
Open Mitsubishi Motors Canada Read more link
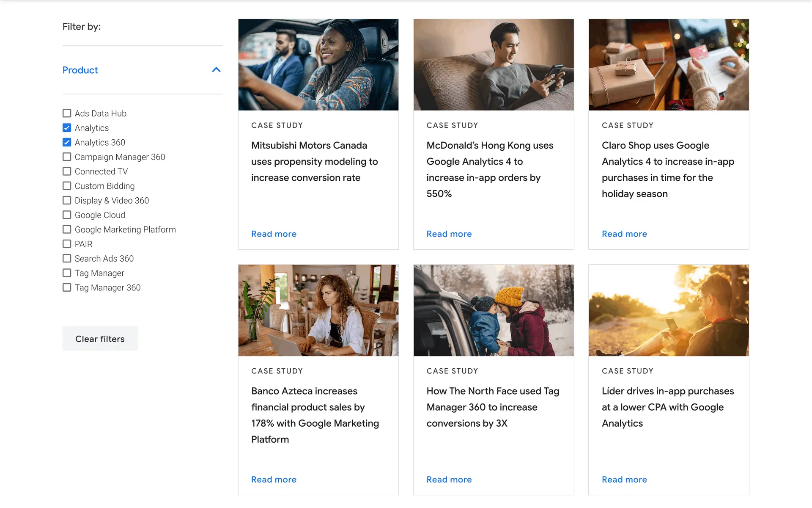pyautogui.click(x=274, y=234)
